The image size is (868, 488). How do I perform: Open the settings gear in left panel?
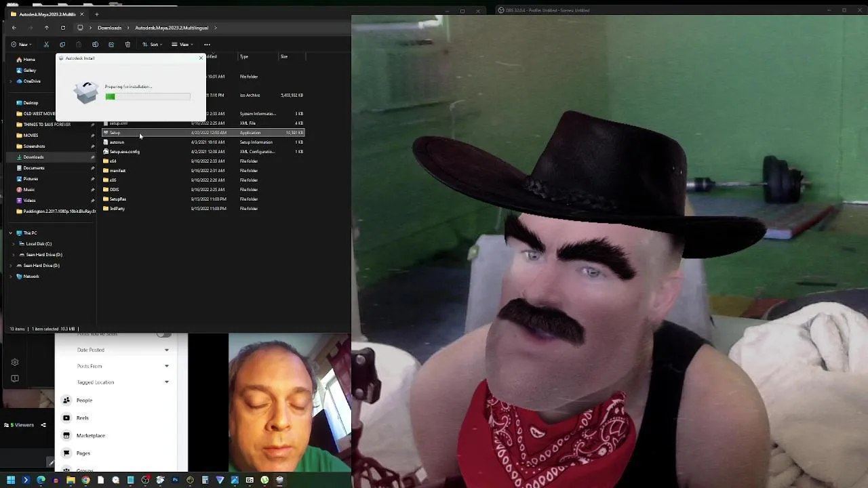(x=15, y=363)
